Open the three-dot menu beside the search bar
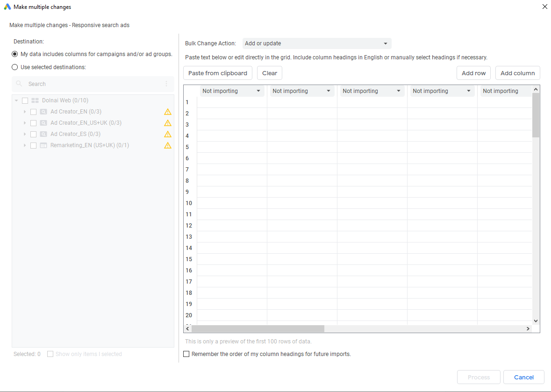 point(167,84)
